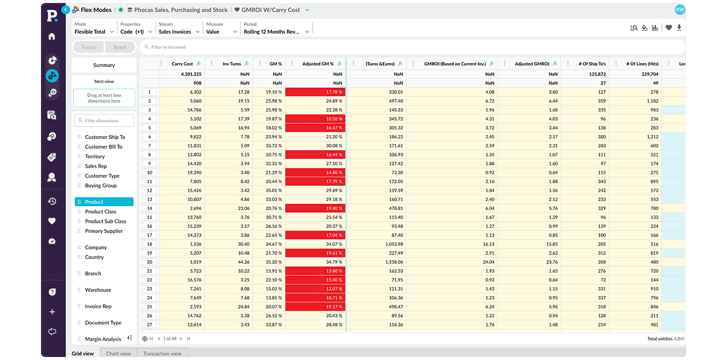Select the Customer Ship To dimension
This screenshot has height=360, width=720.
coord(105,137)
